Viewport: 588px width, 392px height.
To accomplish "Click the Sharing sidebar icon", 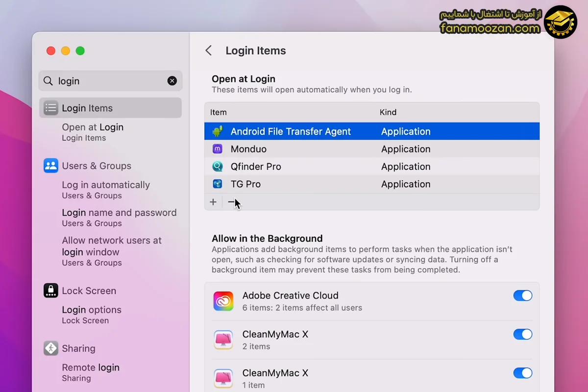I will coord(51,348).
